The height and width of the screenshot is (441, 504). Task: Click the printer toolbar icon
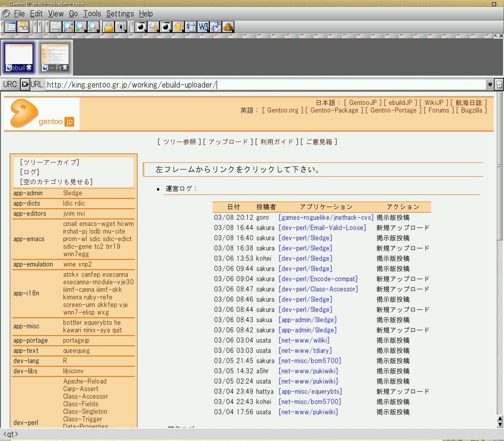coord(56,27)
